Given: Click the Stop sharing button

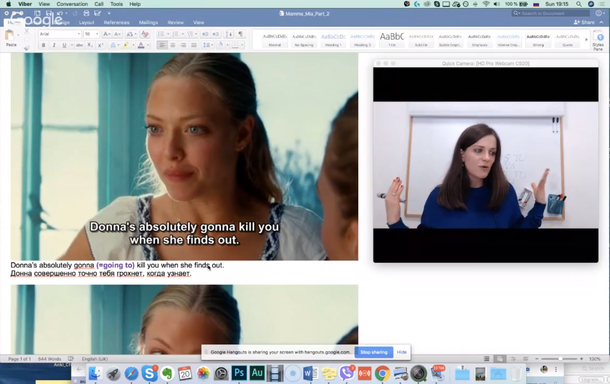Looking at the screenshot, I should [374, 352].
